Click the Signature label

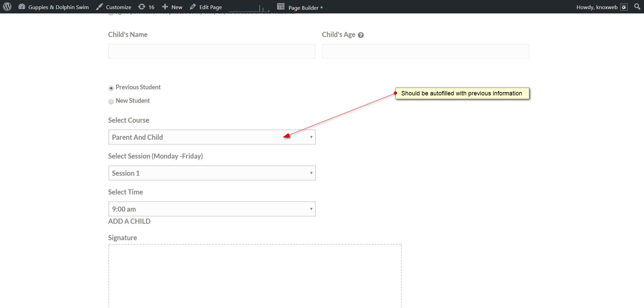122,238
